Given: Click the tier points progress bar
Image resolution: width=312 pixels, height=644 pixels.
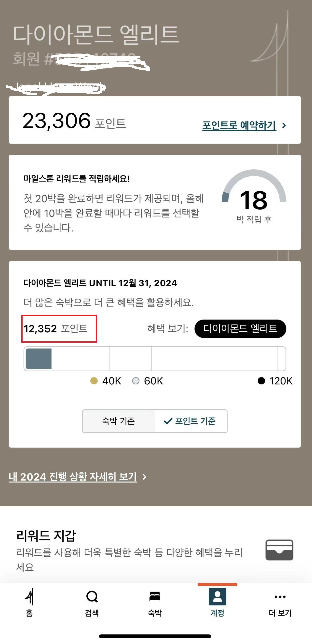Looking at the screenshot, I should point(155,359).
